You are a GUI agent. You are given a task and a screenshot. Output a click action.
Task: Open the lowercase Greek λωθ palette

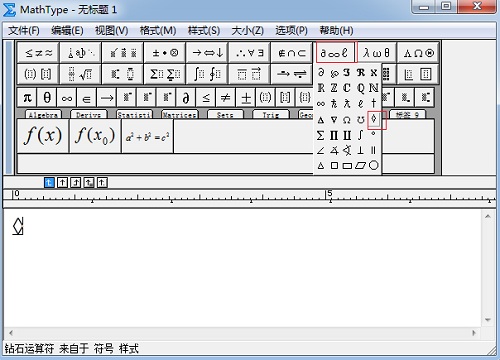point(376,53)
